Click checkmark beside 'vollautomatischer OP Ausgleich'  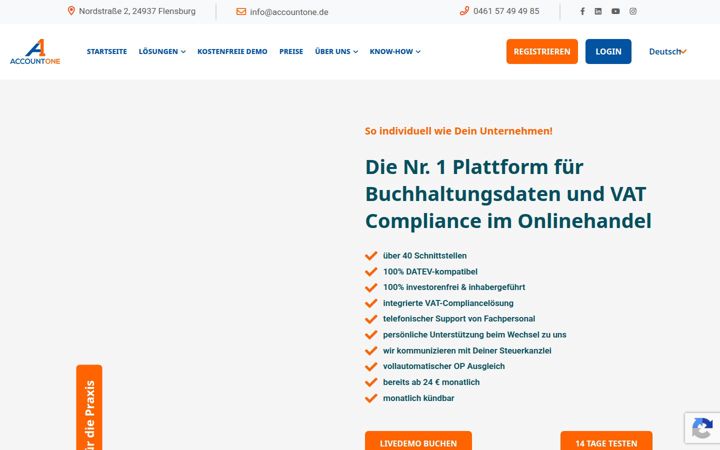(x=371, y=366)
